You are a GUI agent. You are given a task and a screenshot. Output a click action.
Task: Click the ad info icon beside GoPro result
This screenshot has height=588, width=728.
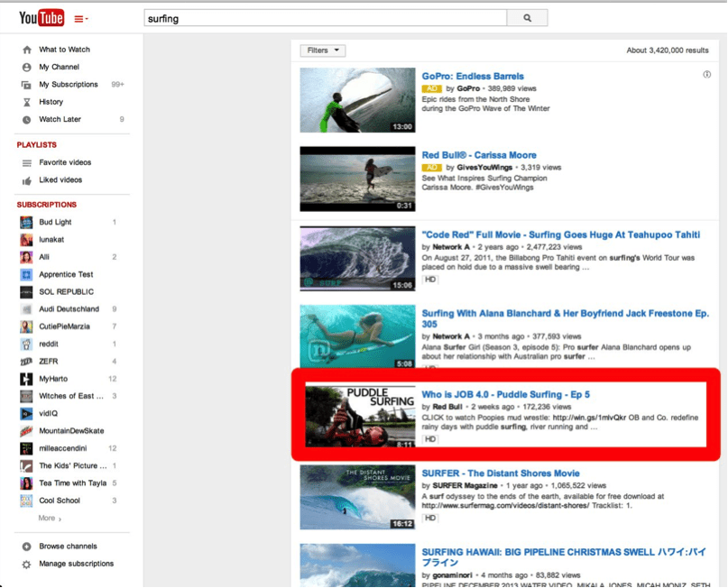[706, 75]
